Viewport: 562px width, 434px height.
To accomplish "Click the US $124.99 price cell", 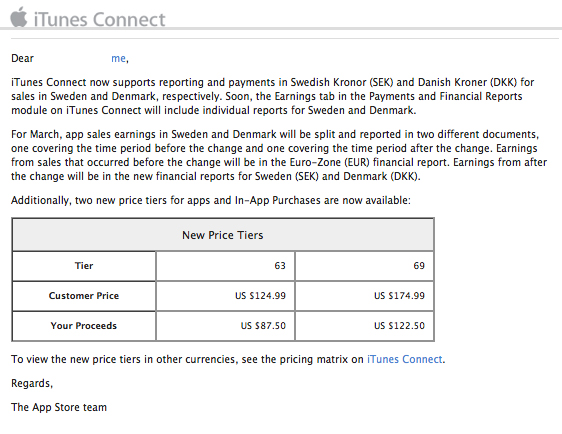I will coord(225,296).
